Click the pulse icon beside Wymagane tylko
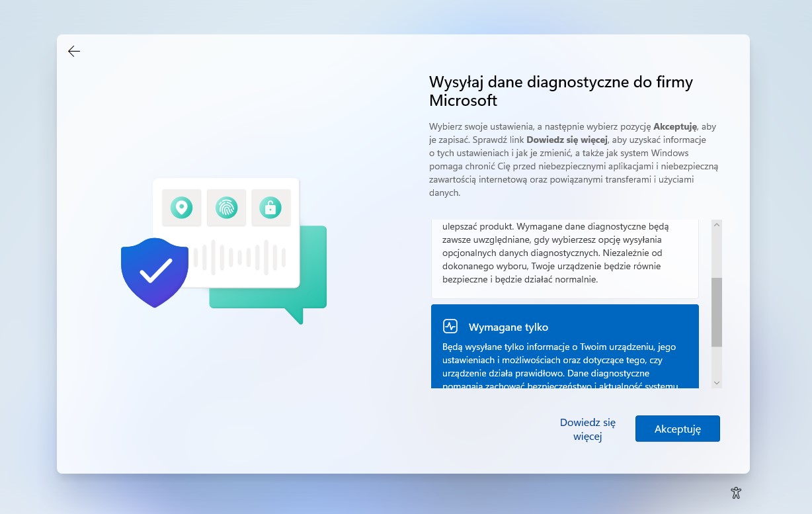The width and height of the screenshot is (812, 514). point(450,327)
